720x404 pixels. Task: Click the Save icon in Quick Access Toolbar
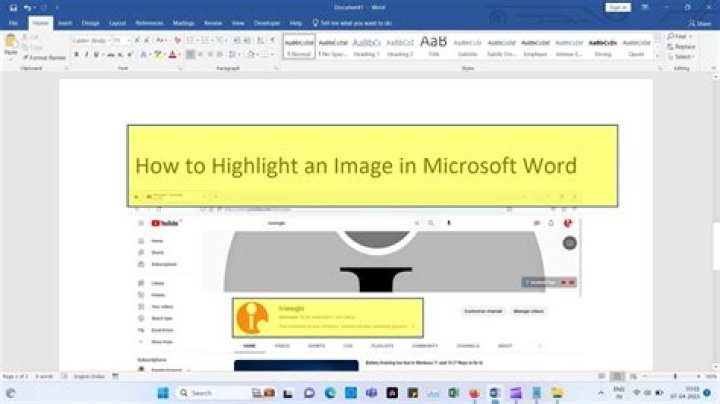pos(13,7)
